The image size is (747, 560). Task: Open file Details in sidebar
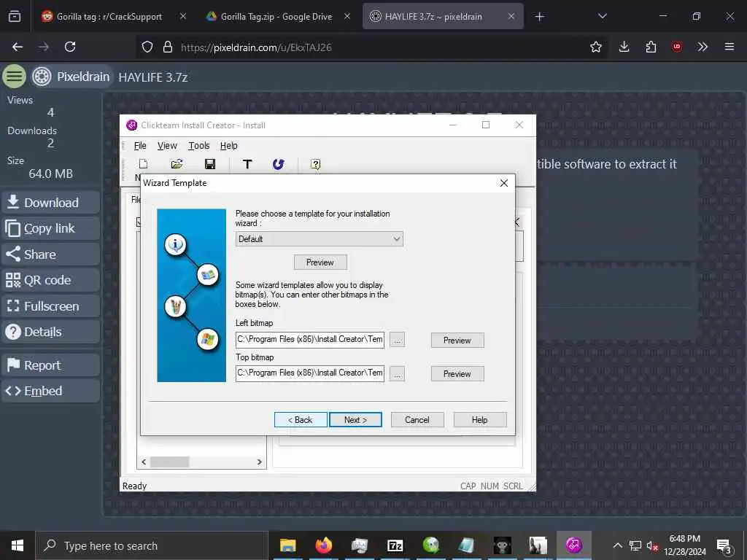pyautogui.click(x=51, y=332)
